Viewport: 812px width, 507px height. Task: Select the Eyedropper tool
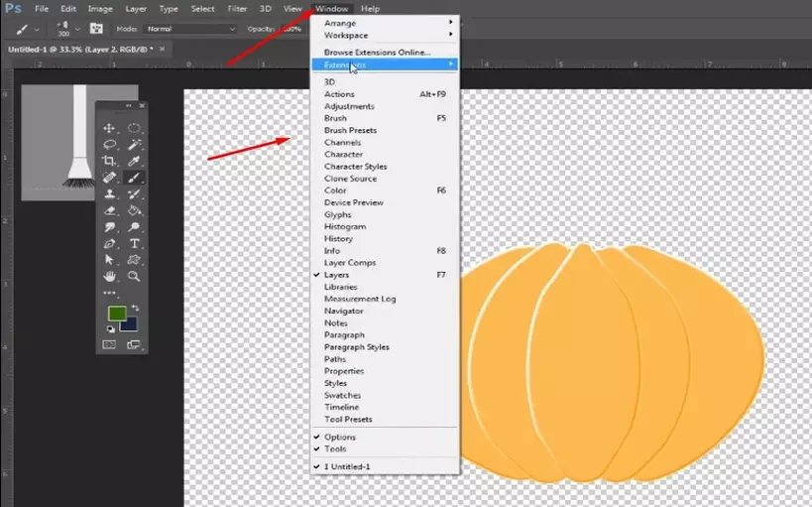(134, 161)
